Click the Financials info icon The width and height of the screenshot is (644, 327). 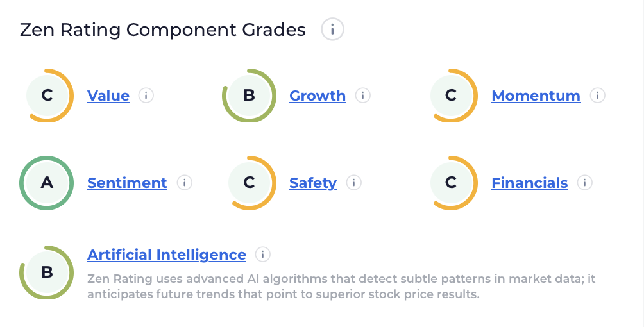click(x=584, y=182)
